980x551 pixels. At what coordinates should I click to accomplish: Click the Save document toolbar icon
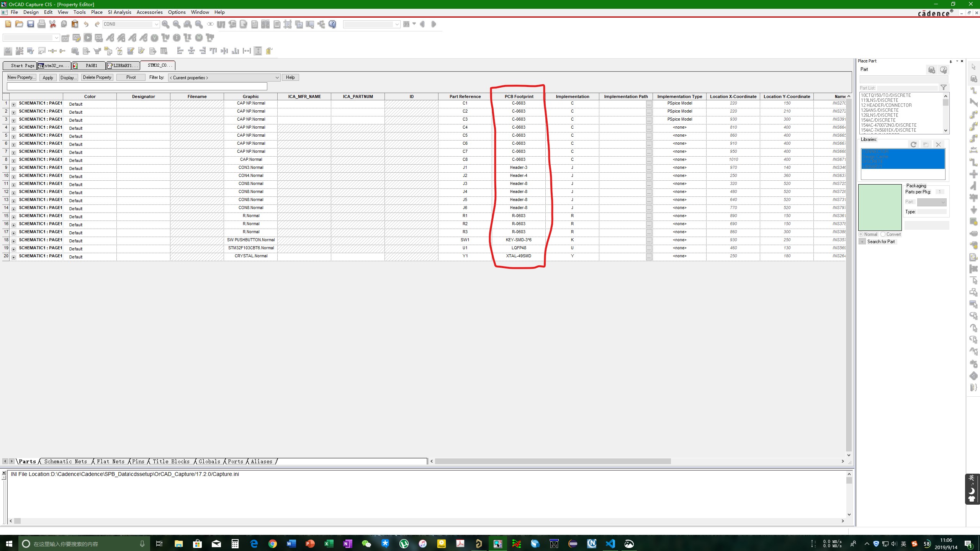pos(31,24)
